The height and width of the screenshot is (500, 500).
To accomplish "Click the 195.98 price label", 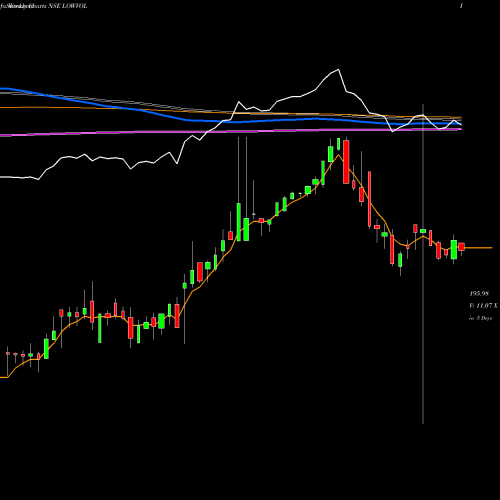I will [x=479, y=294].
